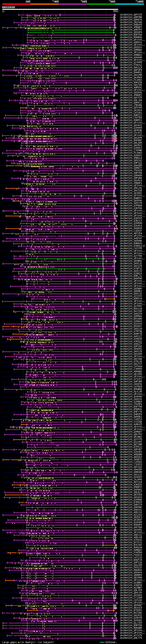Select subject label UniRef100_Q19BB3
146x644 pixels.
[x=131, y=583]
